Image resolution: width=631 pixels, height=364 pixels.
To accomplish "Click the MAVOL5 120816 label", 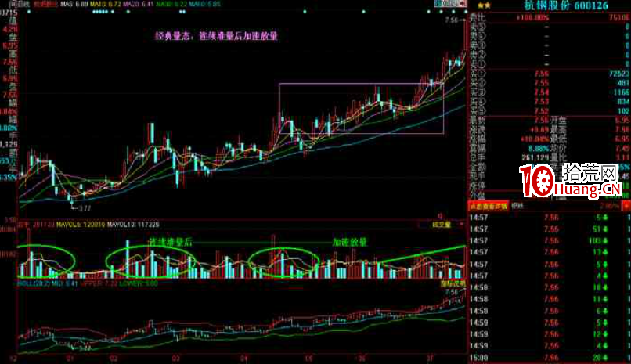I will 81,225.
